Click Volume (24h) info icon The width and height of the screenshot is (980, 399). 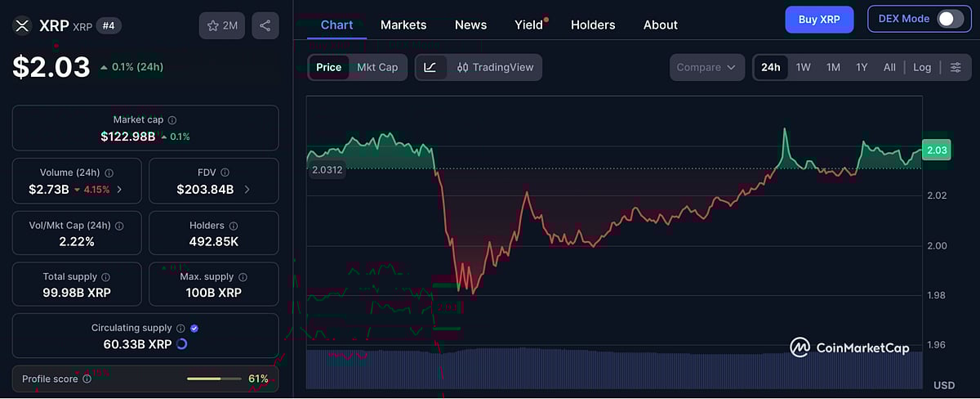109,173
